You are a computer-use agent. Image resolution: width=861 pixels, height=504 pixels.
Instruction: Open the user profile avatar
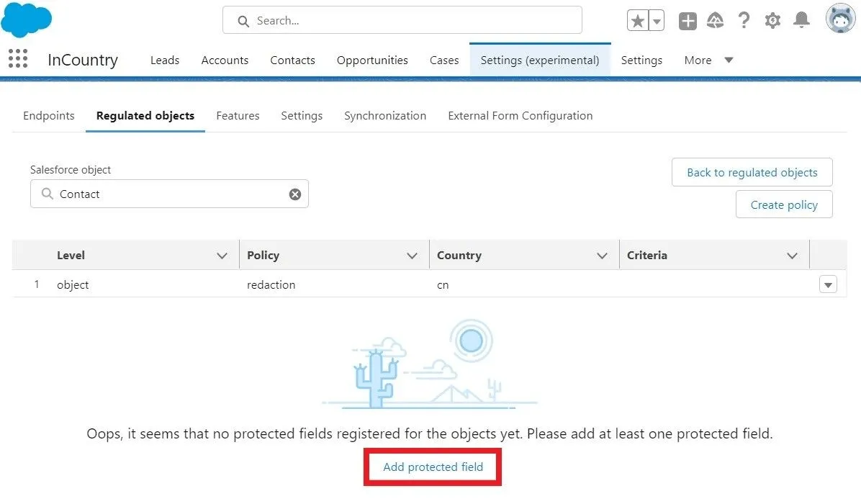pos(839,19)
